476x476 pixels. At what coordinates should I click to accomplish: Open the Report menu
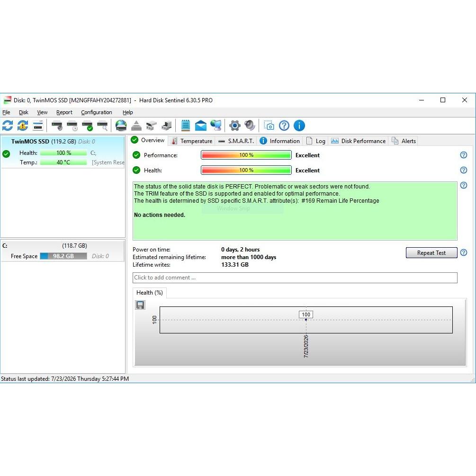[x=64, y=112]
